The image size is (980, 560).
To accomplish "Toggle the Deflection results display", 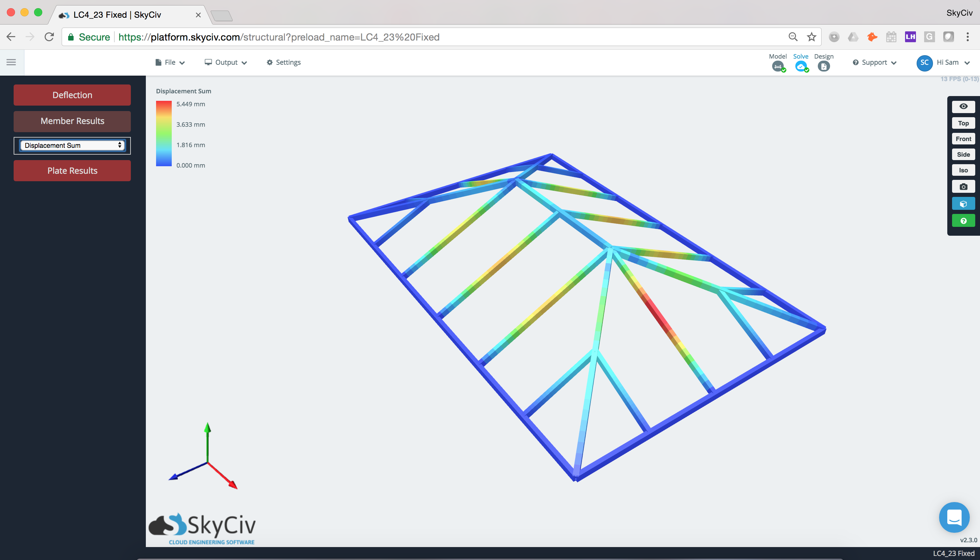I will click(x=72, y=95).
